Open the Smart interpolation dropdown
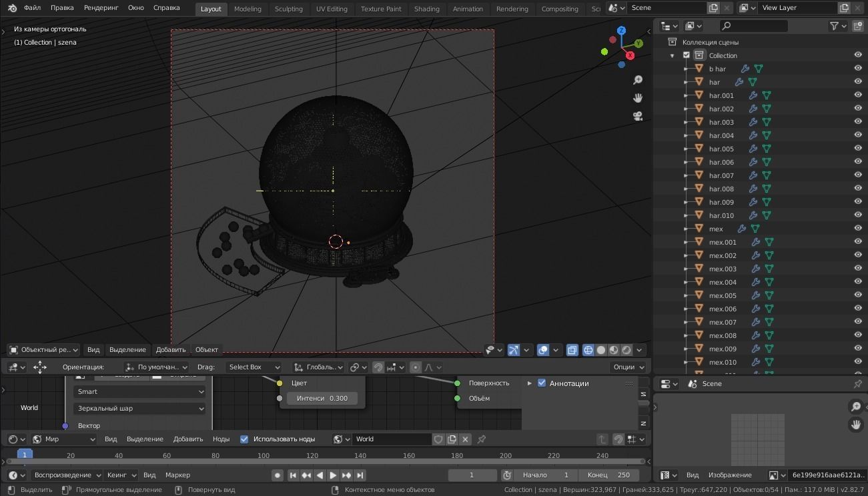868x496 pixels. click(x=139, y=392)
